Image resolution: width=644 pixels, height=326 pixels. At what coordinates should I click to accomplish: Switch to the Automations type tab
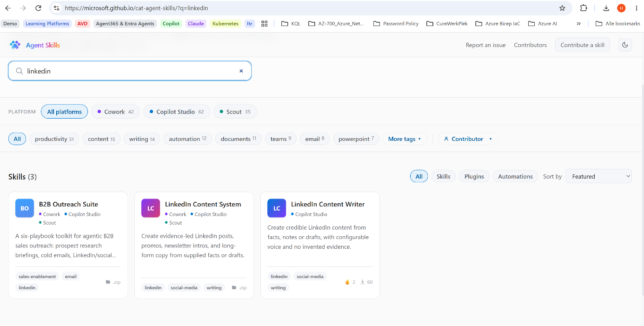(515, 176)
